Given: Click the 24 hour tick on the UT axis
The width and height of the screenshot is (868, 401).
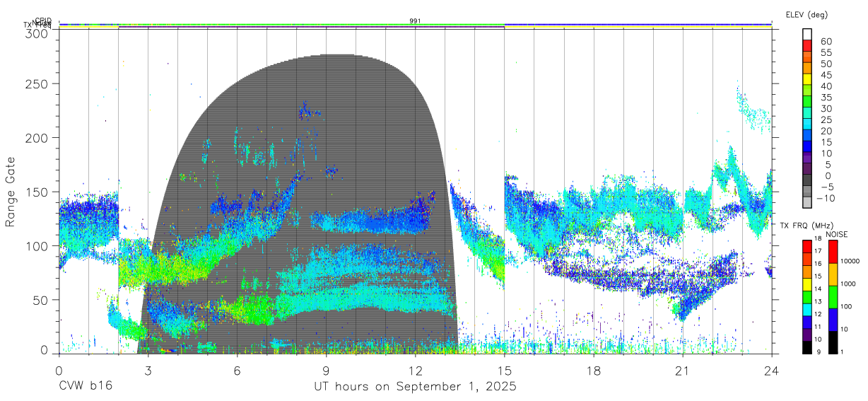Looking at the screenshot, I should (771, 370).
